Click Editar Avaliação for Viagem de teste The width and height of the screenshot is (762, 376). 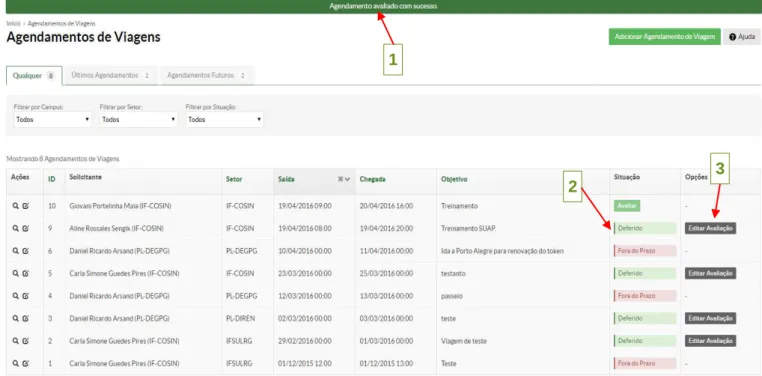click(710, 341)
